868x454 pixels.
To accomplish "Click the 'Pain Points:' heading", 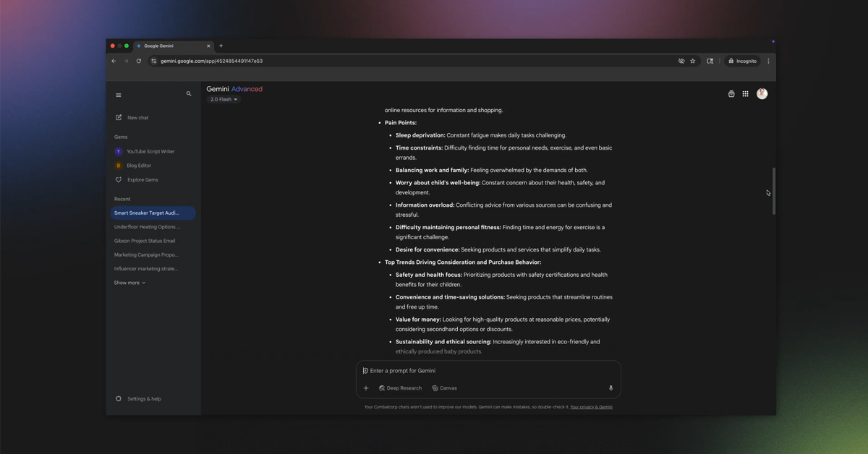I will (x=401, y=123).
